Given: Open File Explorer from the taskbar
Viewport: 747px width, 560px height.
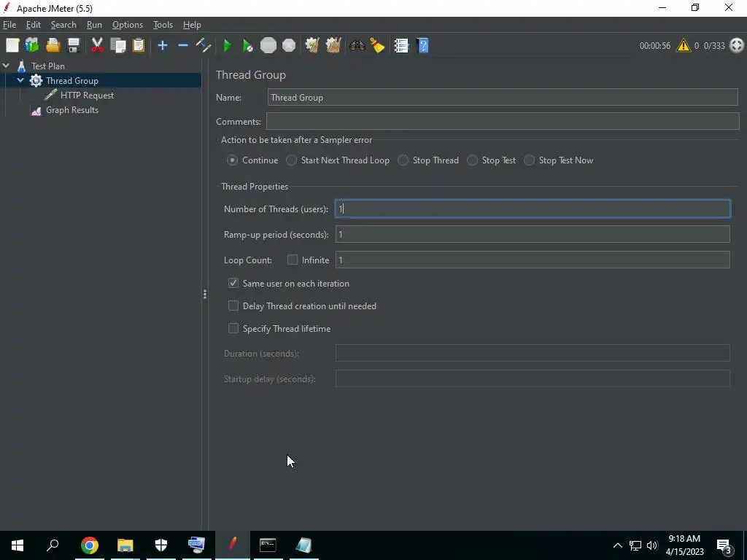Looking at the screenshot, I should [x=125, y=545].
